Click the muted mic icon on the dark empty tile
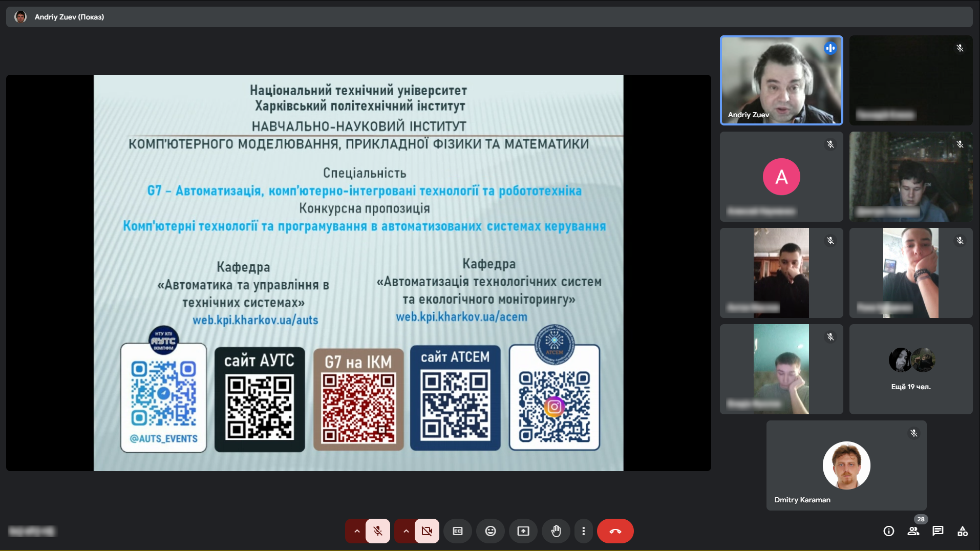The height and width of the screenshot is (551, 980). (960, 48)
